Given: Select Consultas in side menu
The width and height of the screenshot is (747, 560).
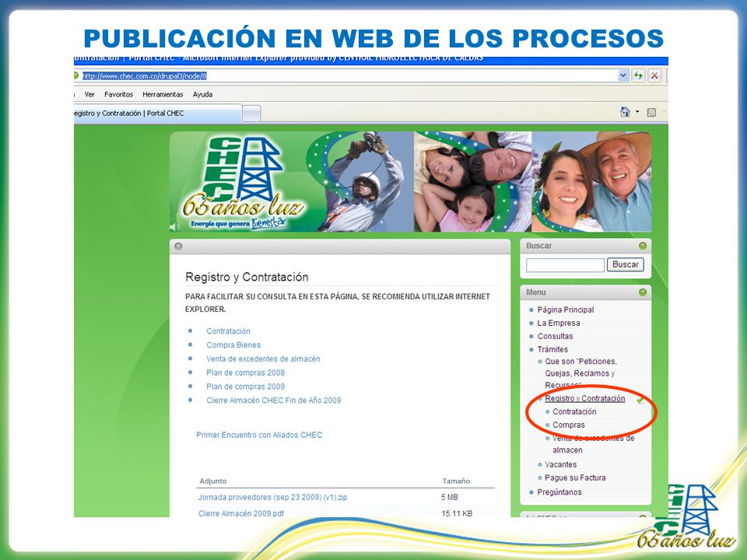Looking at the screenshot, I should [x=555, y=336].
